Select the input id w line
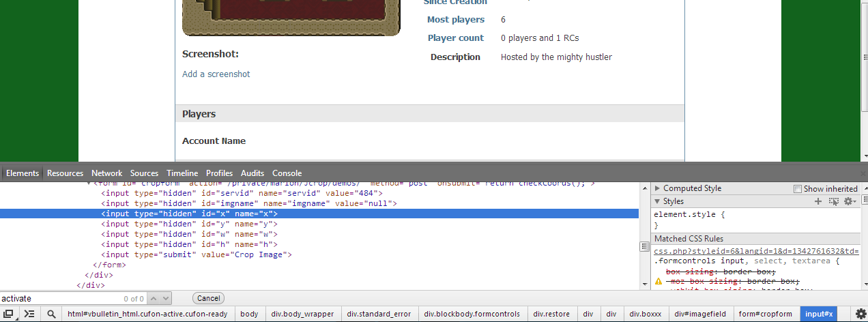868x322 pixels. tap(189, 234)
